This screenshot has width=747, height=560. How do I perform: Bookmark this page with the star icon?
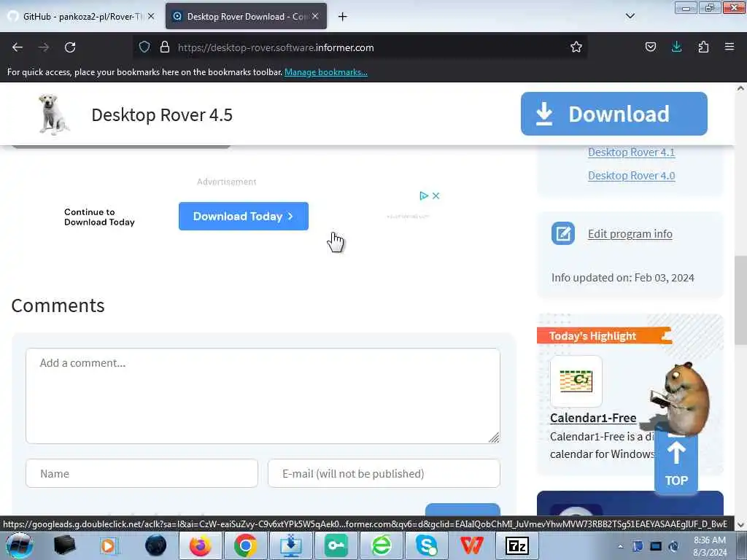pos(576,47)
